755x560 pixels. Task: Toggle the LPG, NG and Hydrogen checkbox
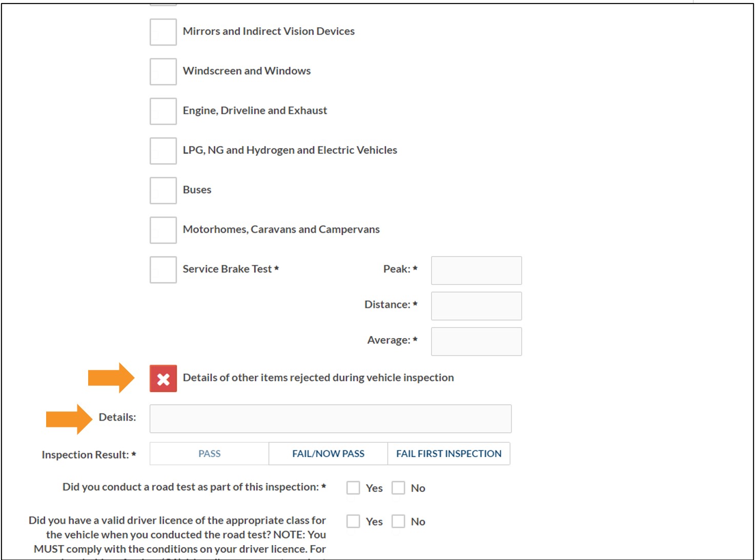point(163,151)
